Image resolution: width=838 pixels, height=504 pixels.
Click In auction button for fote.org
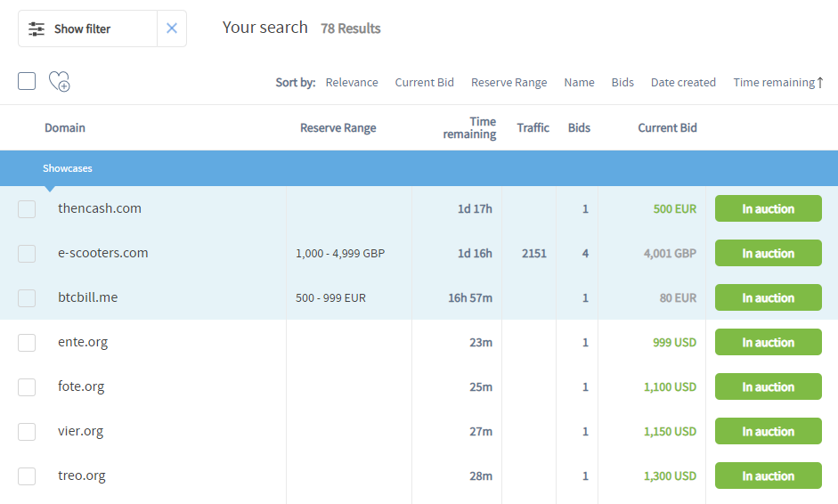pyautogui.click(x=768, y=386)
